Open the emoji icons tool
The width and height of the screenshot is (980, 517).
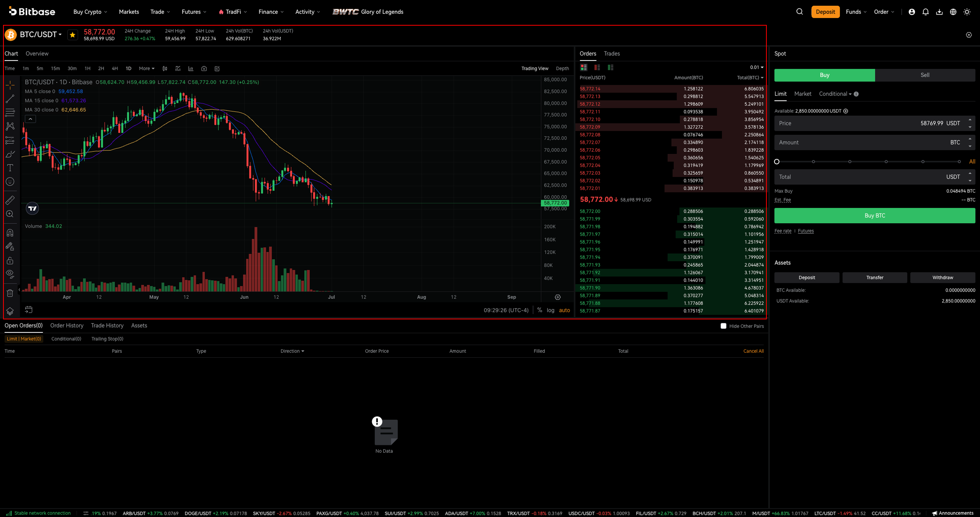10,182
